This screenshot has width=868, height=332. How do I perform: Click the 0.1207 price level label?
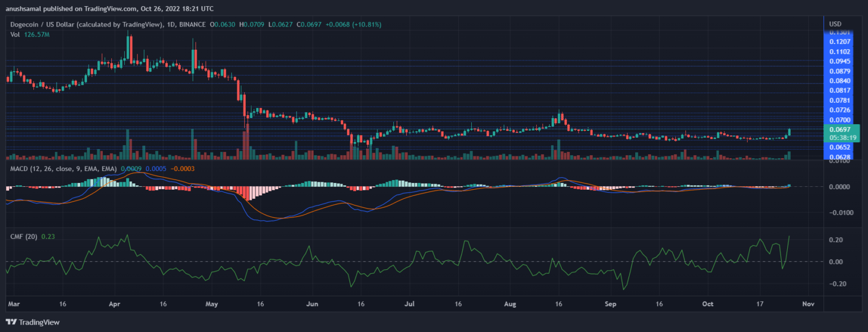click(839, 42)
